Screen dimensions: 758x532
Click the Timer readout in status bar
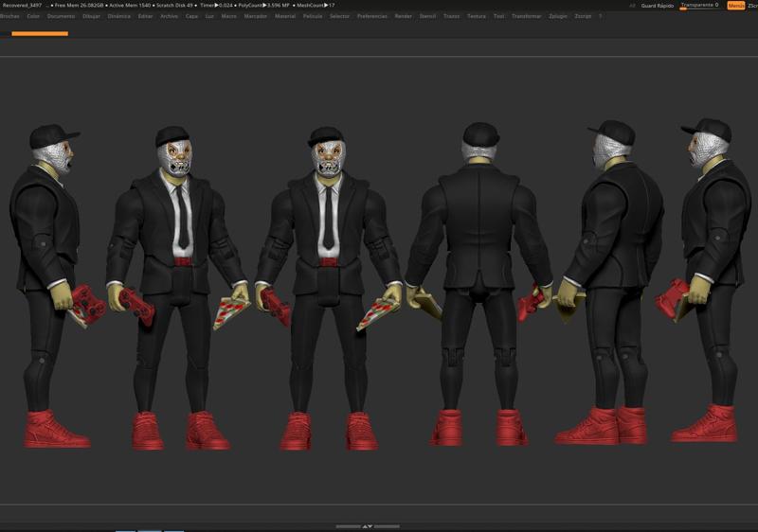(216, 6)
